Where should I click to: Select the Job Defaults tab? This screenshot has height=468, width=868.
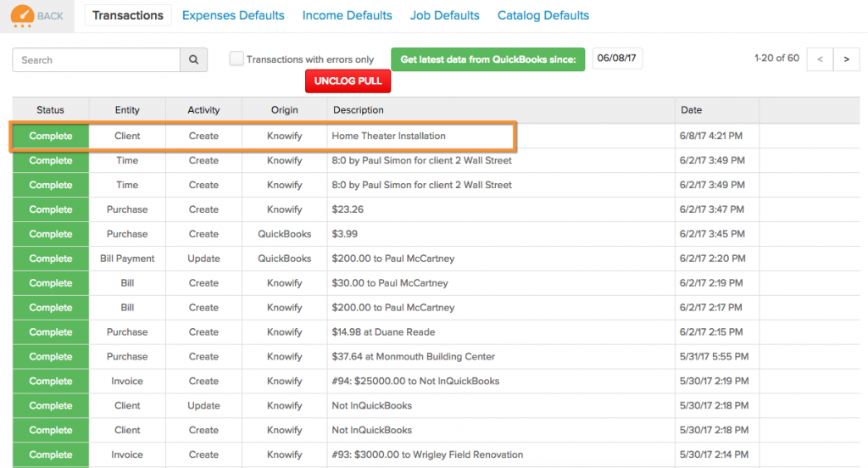click(444, 15)
